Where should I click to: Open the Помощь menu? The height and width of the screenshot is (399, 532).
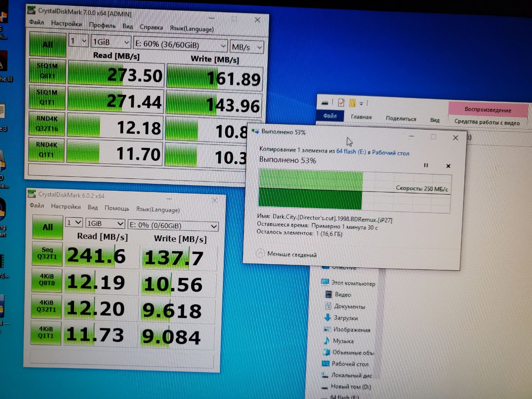117,208
